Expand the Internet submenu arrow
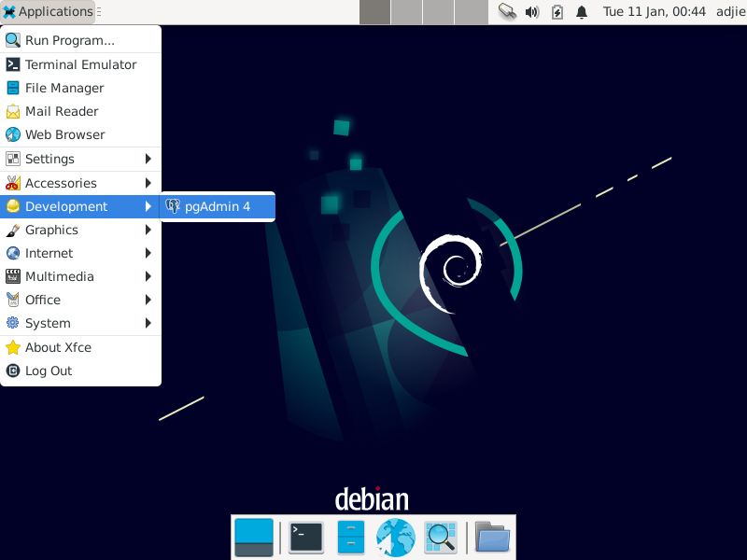Image resolution: width=747 pixels, height=560 pixels. [148, 253]
